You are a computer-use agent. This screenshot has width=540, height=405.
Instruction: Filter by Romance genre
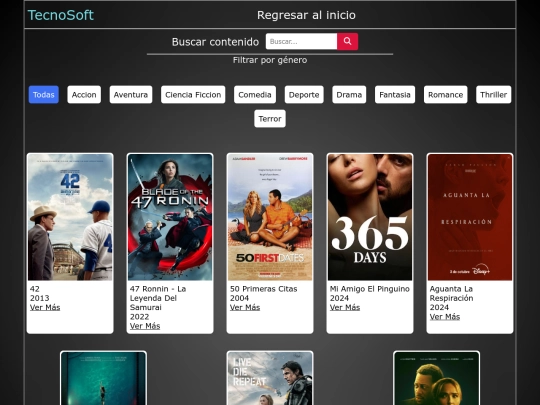[446, 95]
